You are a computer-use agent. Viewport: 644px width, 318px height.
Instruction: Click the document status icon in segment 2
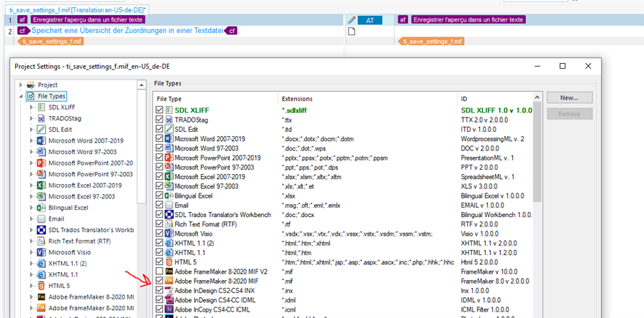click(x=351, y=32)
